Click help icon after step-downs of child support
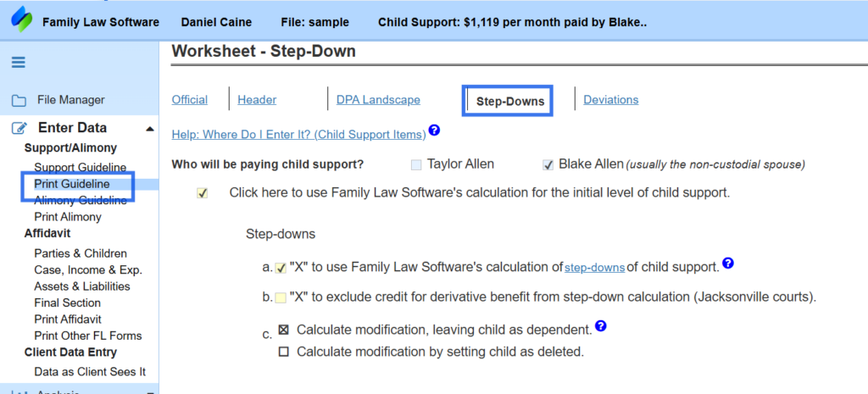This screenshot has height=394, width=868. pos(728,264)
